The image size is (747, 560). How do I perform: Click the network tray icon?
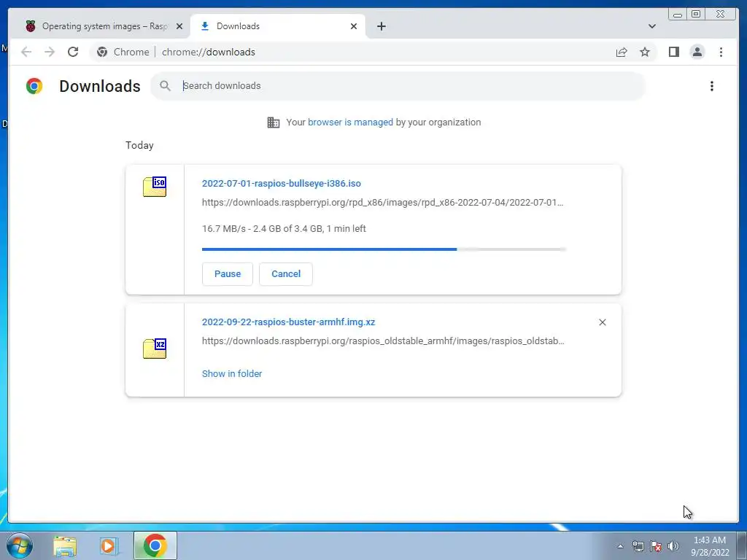pyautogui.click(x=638, y=546)
